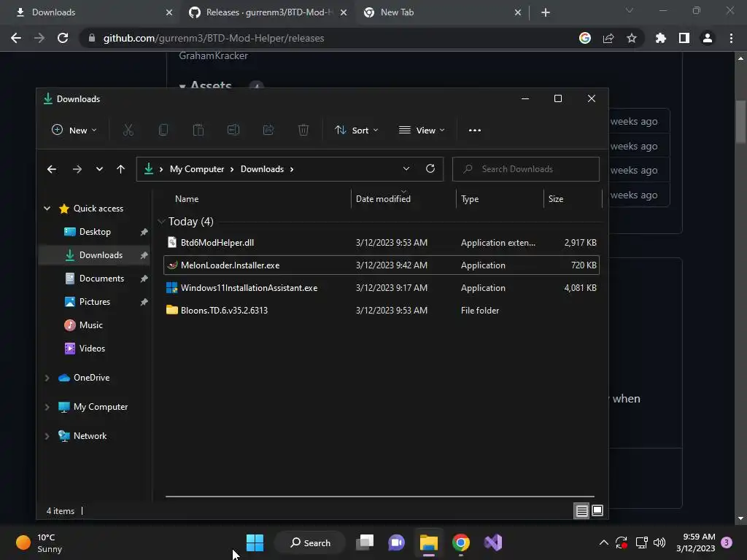Click the Delete trash icon in Explorer toolbar
The height and width of the screenshot is (560, 747).
tap(303, 130)
